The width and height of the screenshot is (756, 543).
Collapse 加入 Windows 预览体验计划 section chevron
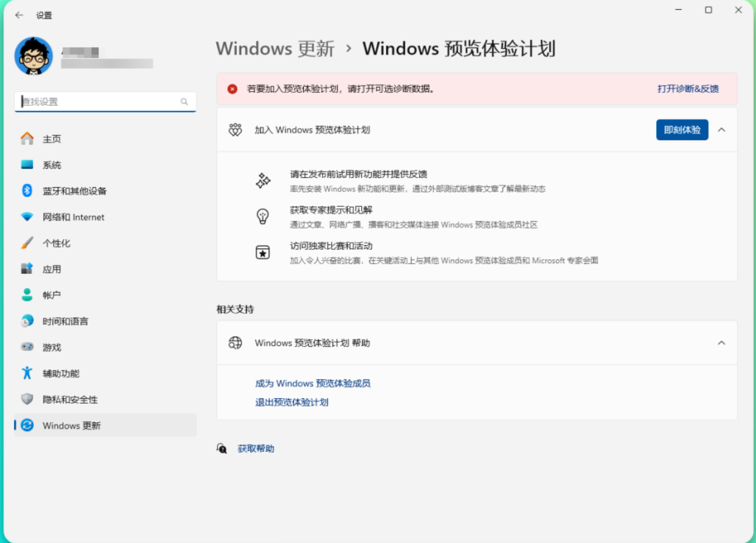click(x=721, y=130)
